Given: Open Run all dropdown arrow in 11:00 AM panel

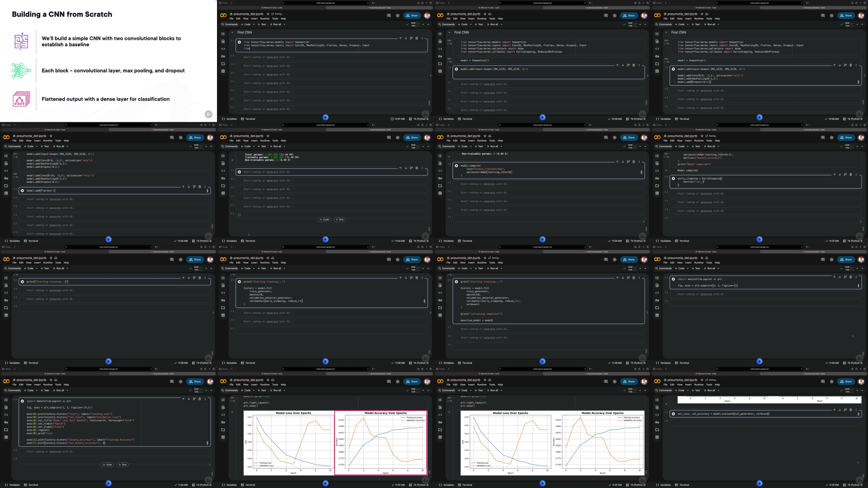Looking at the screenshot, I should [x=67, y=146].
